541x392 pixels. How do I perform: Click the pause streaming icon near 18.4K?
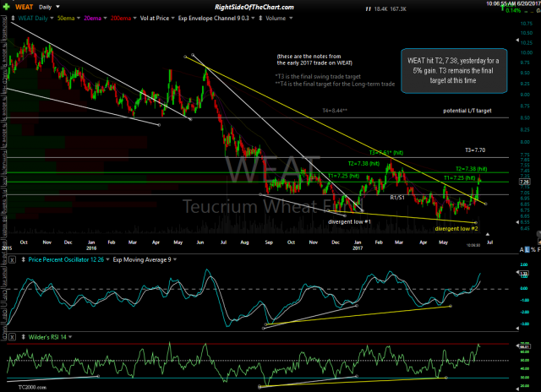point(369,9)
